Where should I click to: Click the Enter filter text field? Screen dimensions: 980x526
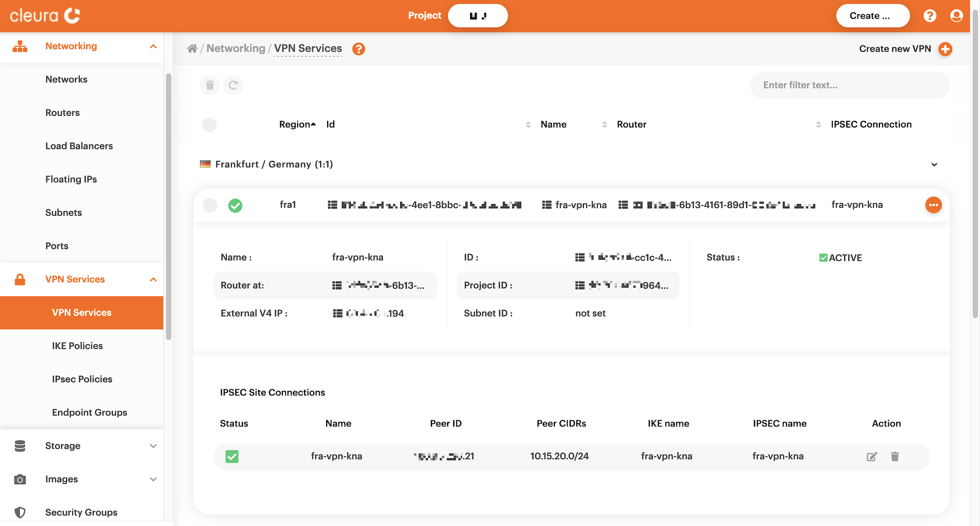pos(849,85)
